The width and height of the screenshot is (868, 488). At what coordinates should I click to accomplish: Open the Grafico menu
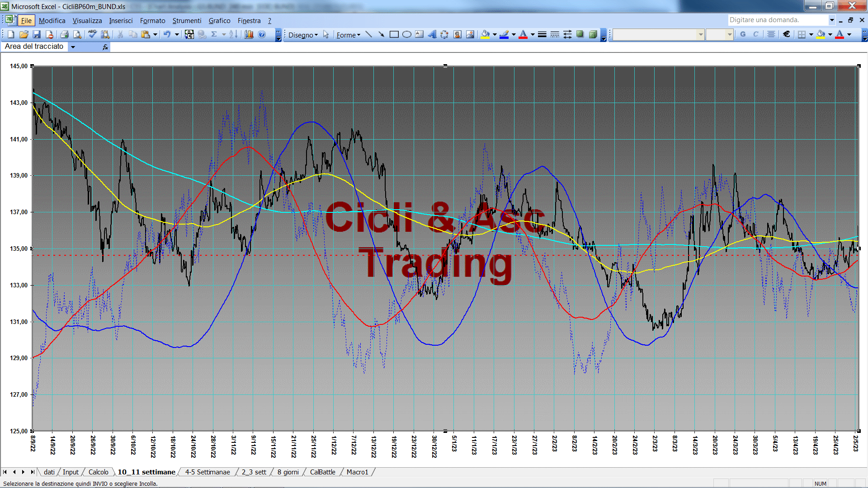click(219, 20)
